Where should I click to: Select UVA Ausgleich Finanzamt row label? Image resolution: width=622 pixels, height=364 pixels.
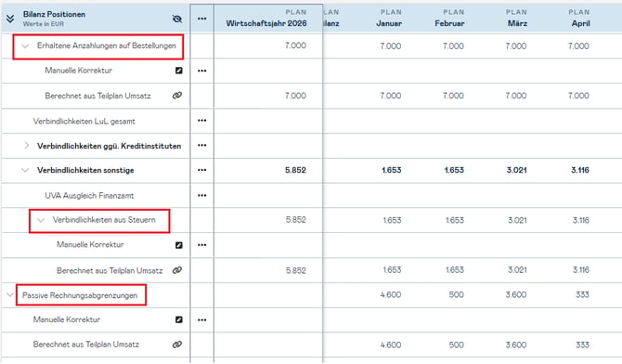(x=89, y=195)
